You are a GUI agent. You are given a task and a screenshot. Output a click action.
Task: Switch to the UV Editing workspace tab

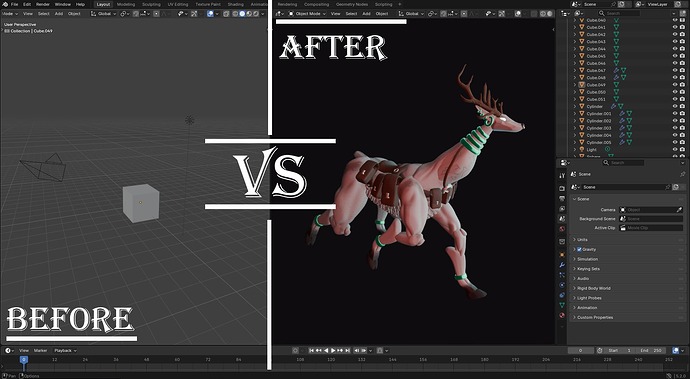tap(178, 4)
